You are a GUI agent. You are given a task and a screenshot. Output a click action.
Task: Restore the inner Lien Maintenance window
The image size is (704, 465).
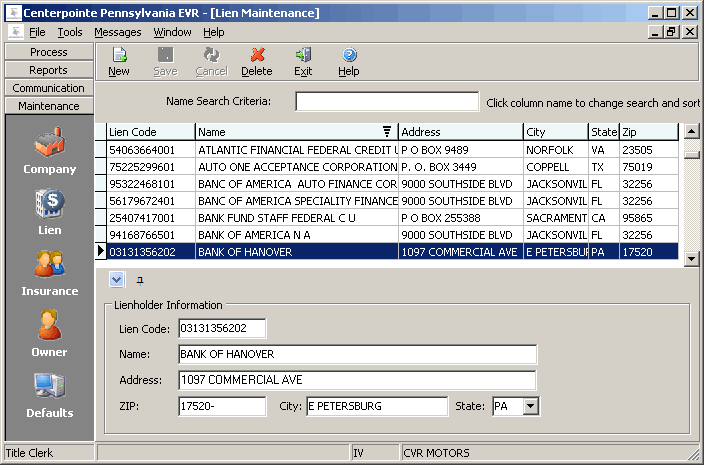(672, 32)
